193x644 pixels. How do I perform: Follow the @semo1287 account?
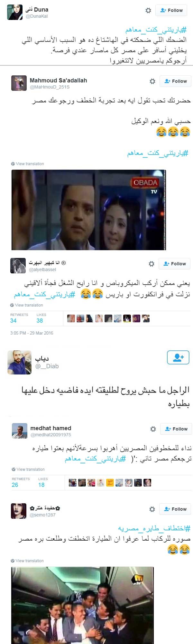(175, 509)
